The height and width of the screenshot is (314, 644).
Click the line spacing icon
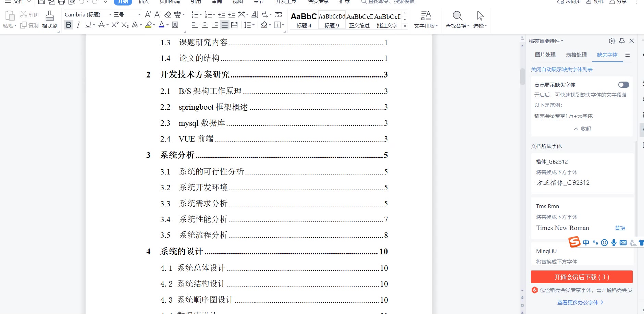click(247, 25)
